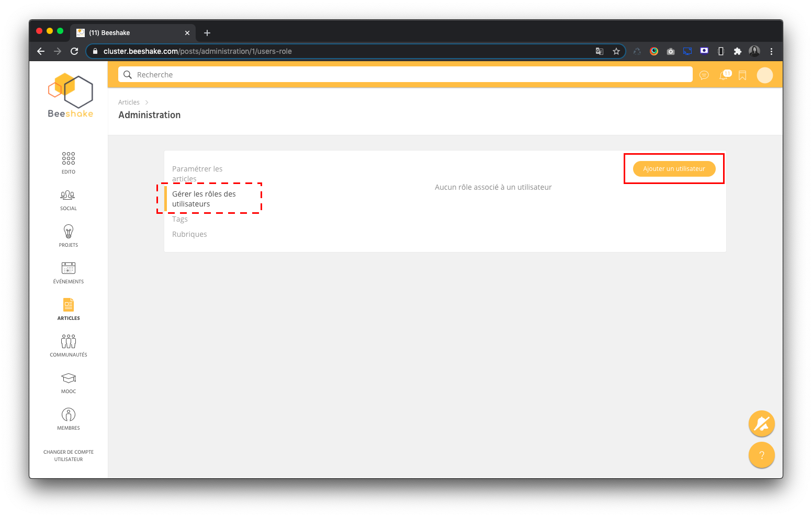This screenshot has width=812, height=517.
Task: Open the Rubriques admin section
Action: tap(189, 234)
